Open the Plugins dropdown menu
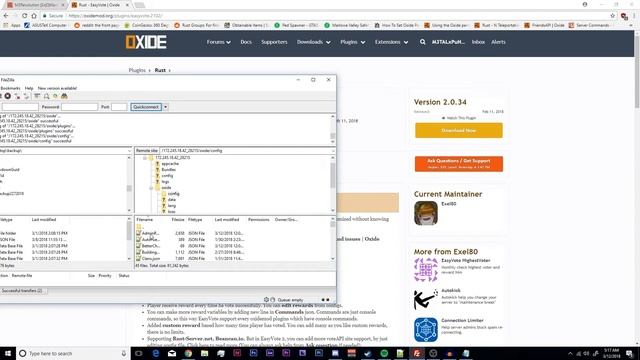640x360 pixels. (353, 42)
